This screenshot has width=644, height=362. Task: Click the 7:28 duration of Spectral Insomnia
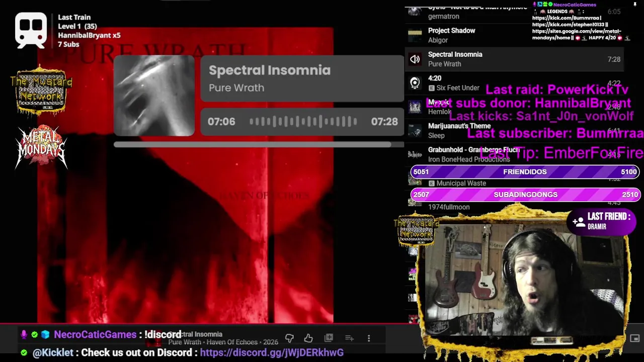point(614,59)
